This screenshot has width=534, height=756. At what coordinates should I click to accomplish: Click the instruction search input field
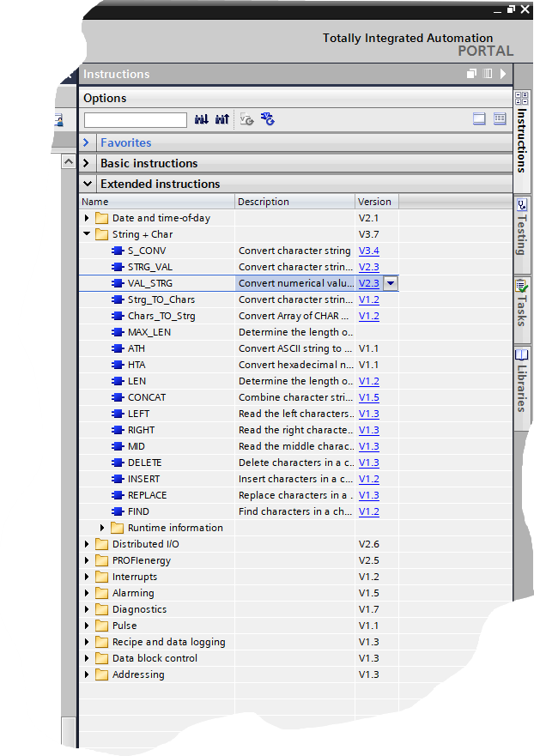pyautogui.click(x=136, y=119)
